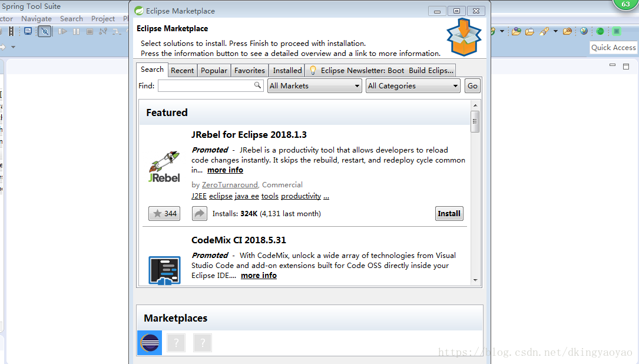639x364 pixels.
Task: Click the Step Into icon in toolbar
Action: (117, 31)
